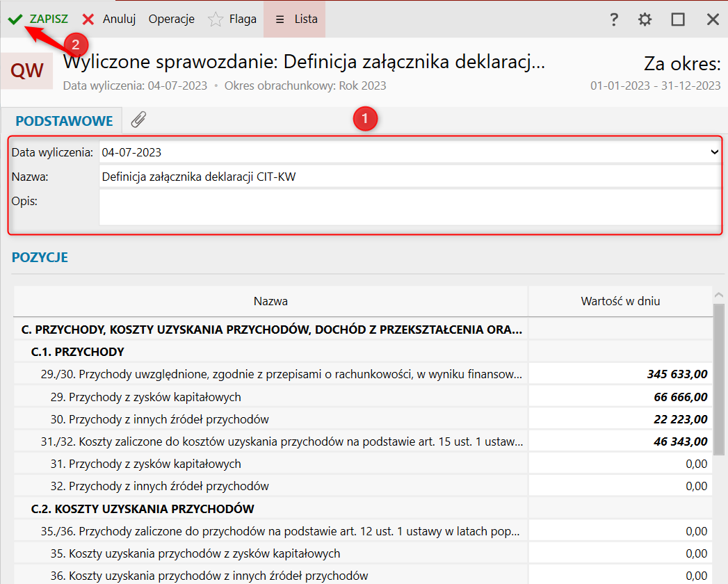
Task: Click the QW report logo tile
Action: 27,70
